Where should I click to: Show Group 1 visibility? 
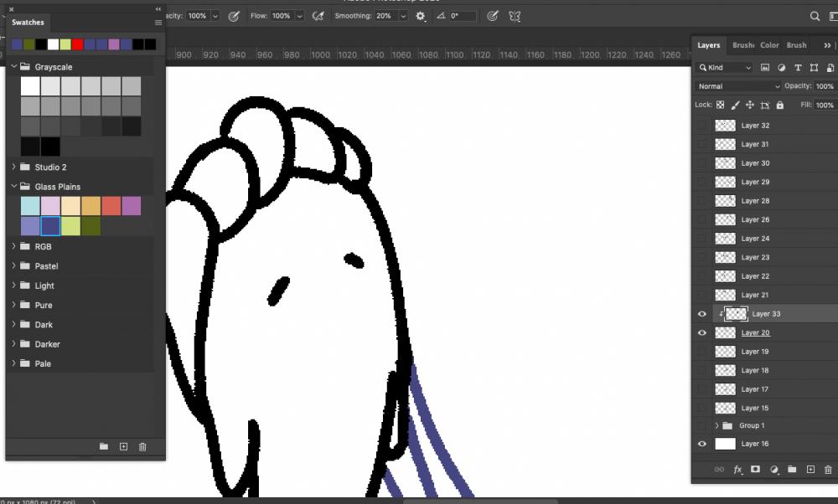click(x=702, y=425)
